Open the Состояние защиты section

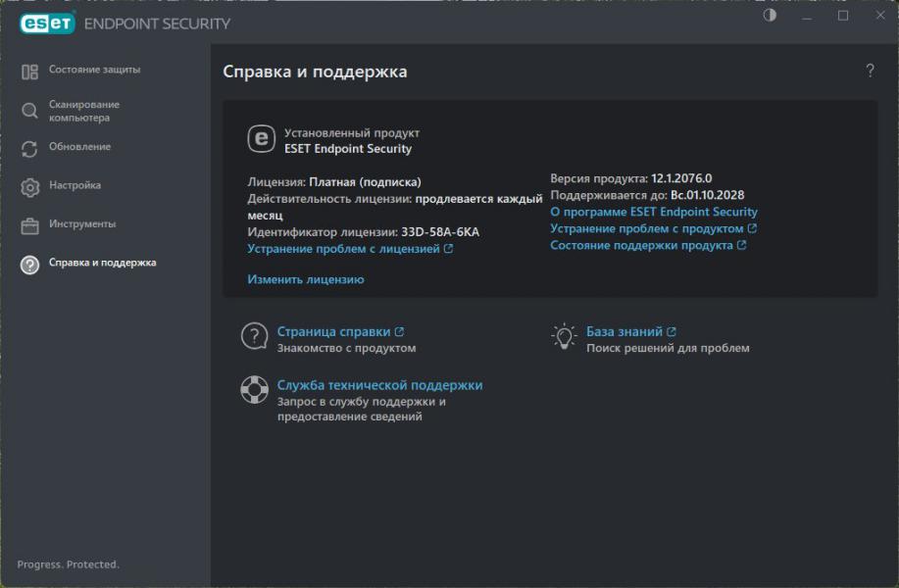[x=94, y=70]
